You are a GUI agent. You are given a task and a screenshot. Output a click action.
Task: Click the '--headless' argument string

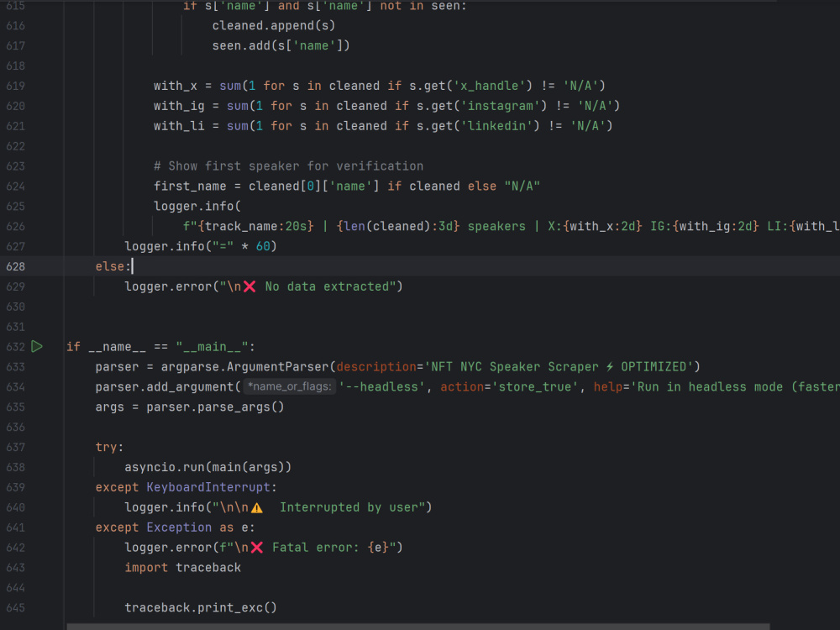(381, 386)
